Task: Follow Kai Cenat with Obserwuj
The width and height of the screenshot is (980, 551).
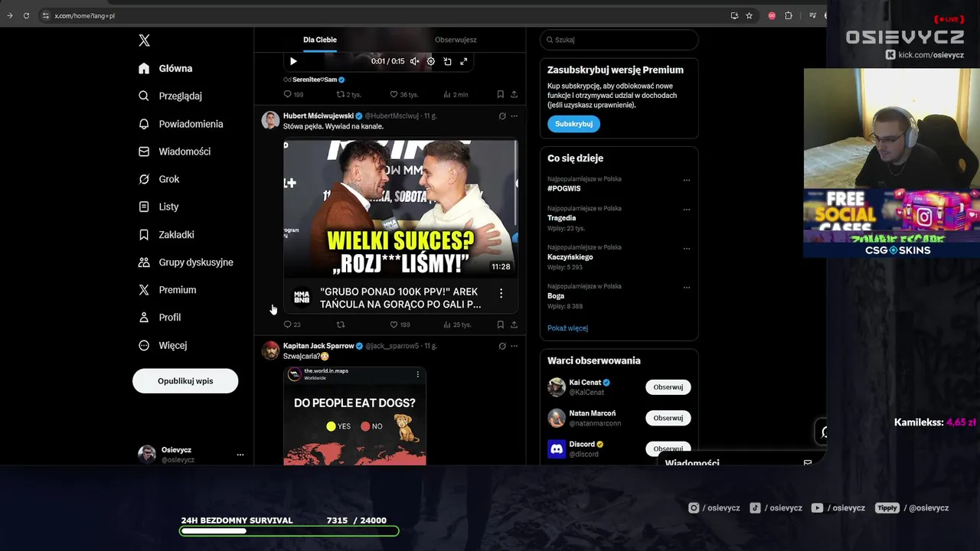Action: point(668,387)
